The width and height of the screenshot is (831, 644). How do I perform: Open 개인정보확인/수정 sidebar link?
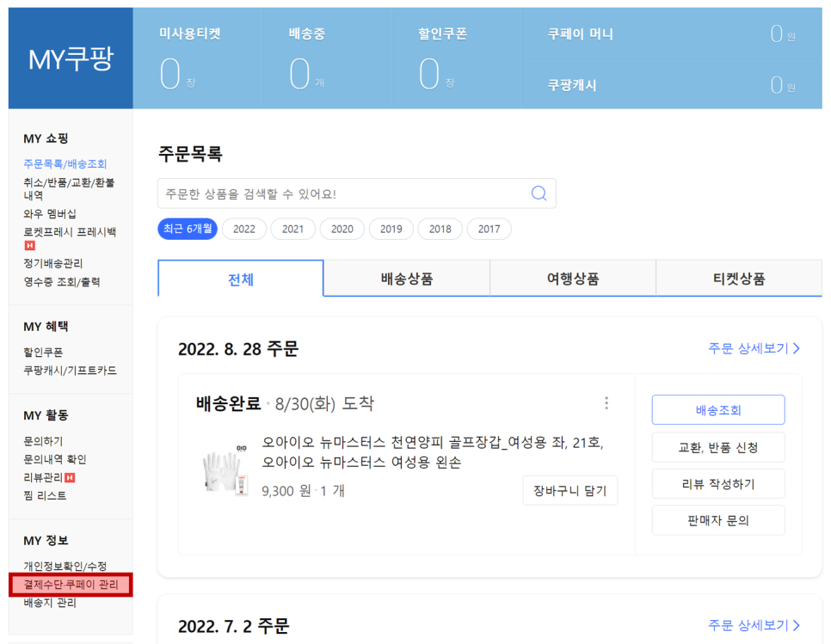65,566
